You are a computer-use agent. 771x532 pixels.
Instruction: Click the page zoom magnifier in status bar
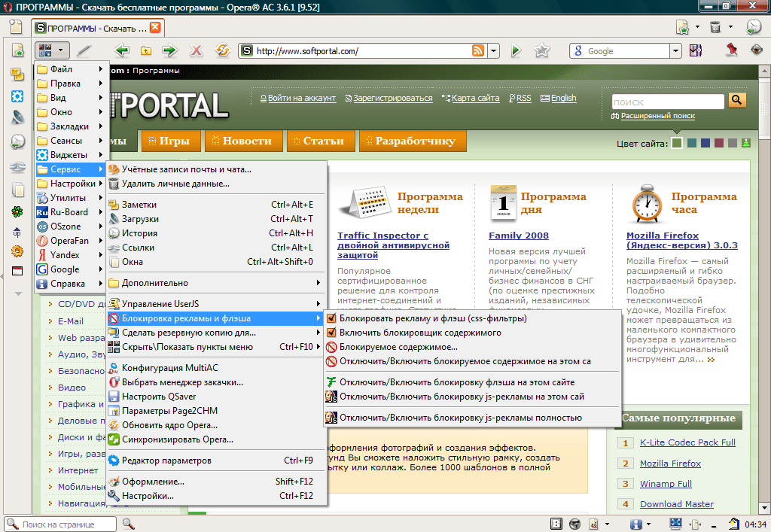[128, 524]
